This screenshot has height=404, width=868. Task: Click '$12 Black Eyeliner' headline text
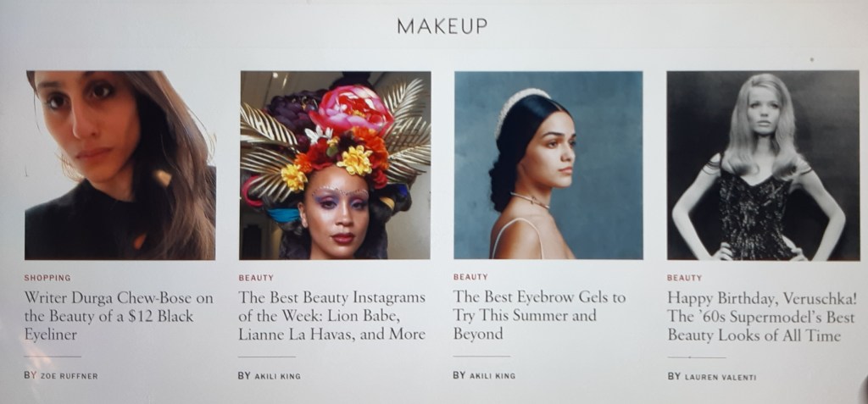click(108, 325)
